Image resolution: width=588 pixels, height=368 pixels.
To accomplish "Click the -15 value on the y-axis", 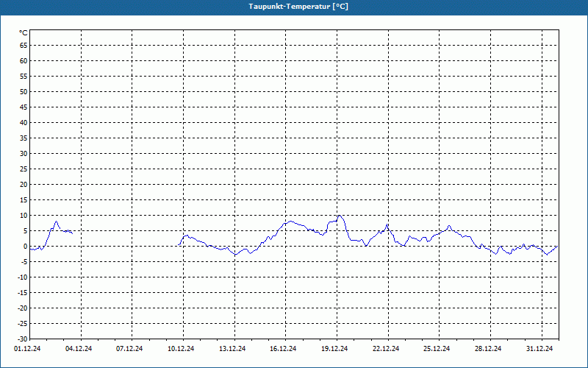I will point(23,292).
